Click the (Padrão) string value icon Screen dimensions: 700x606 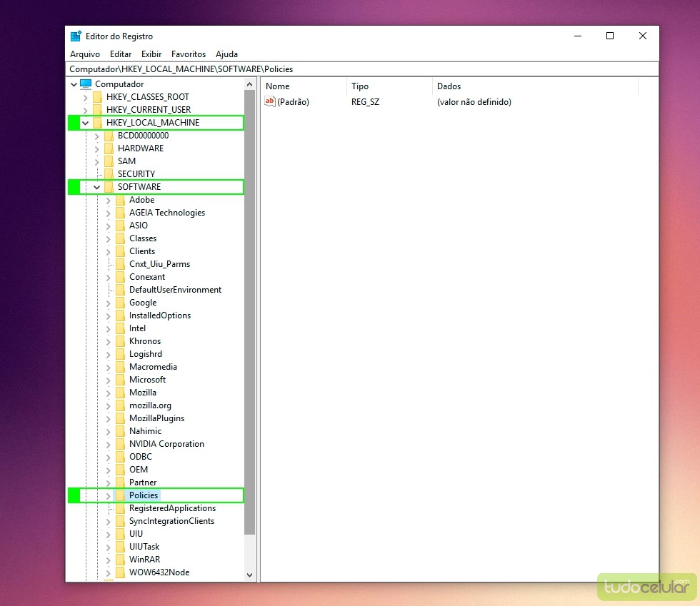point(269,102)
